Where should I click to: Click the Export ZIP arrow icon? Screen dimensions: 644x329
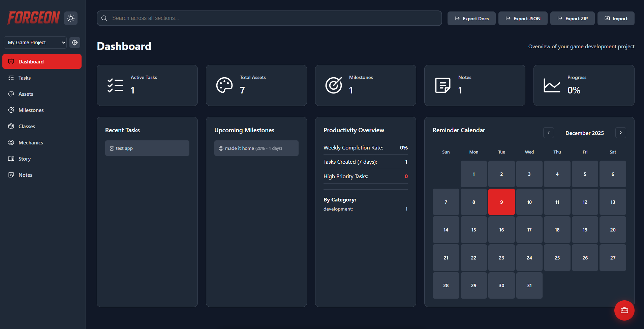click(560, 18)
